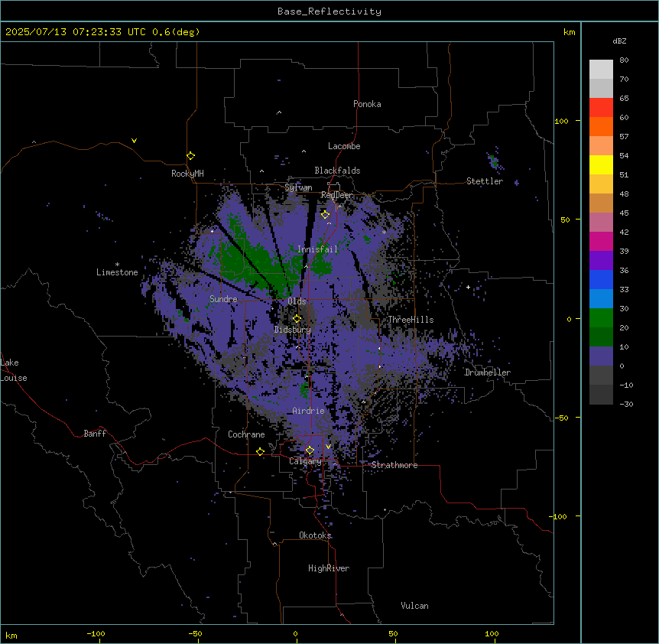Click the Lake Louise label
The image size is (659, 644).
(x=14, y=370)
